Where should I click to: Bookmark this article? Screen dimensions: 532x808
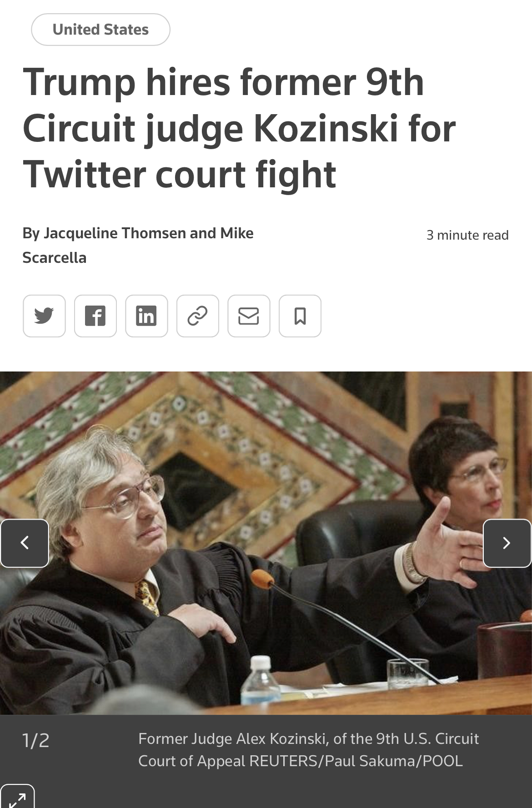pyautogui.click(x=300, y=316)
